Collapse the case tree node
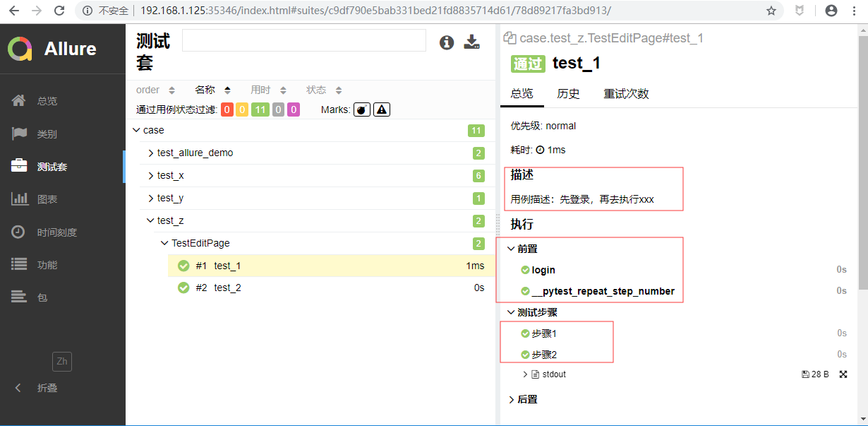The height and width of the screenshot is (426, 868). [310, 131]
